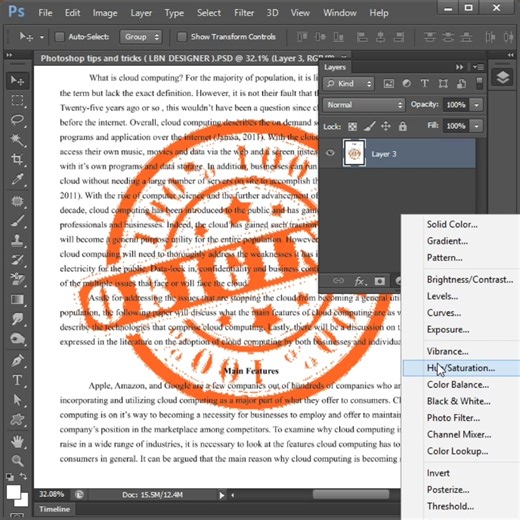520x520 pixels.
Task: Open the Filter menu
Action: (244, 13)
